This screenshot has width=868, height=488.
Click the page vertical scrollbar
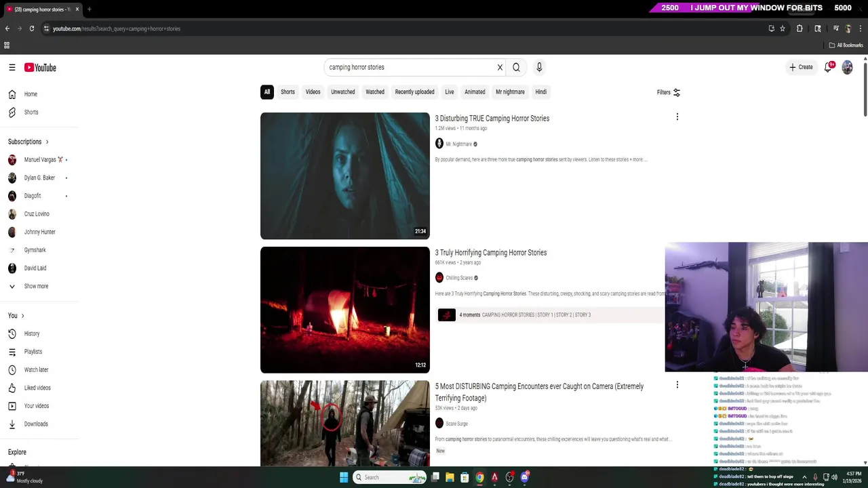coord(865,88)
